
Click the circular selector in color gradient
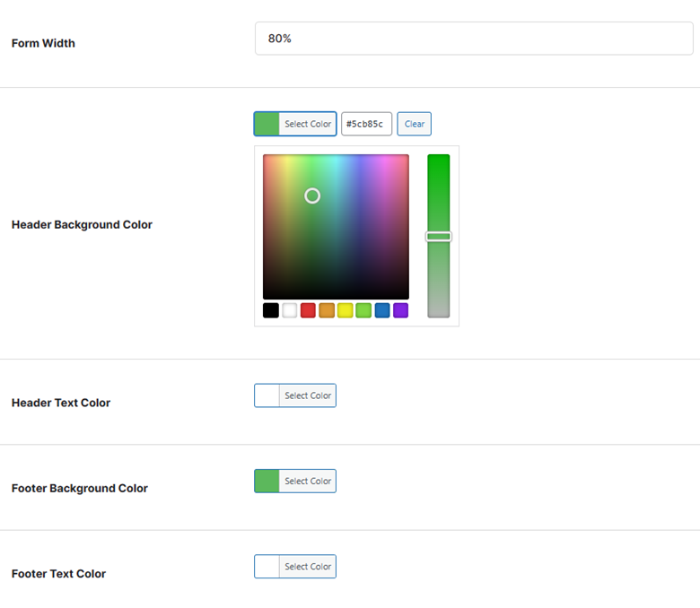(312, 195)
